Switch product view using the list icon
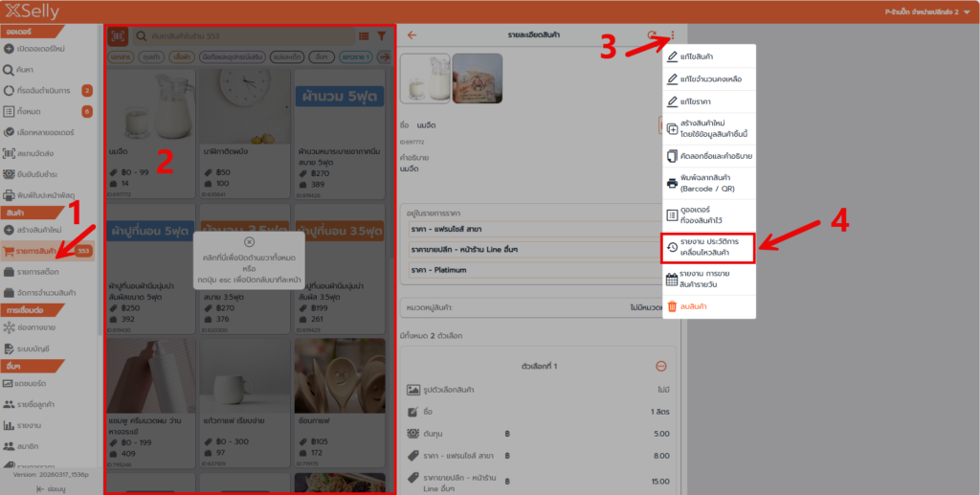 [365, 36]
